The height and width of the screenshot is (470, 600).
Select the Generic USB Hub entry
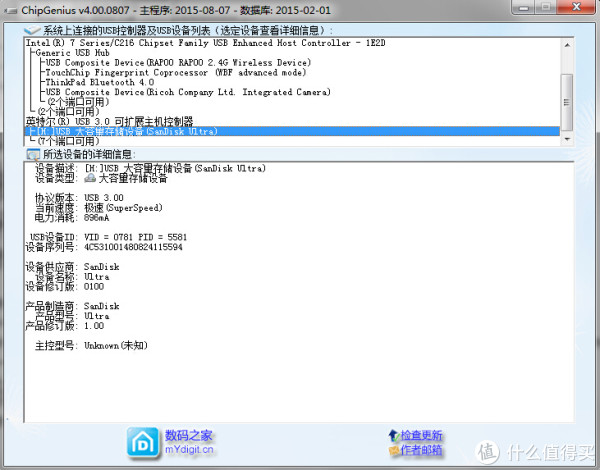click(72, 52)
